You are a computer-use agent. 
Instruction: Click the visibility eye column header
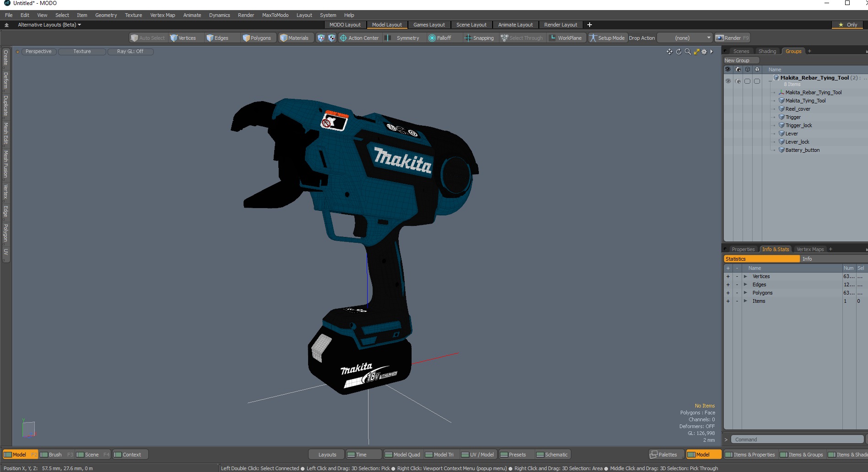[728, 70]
